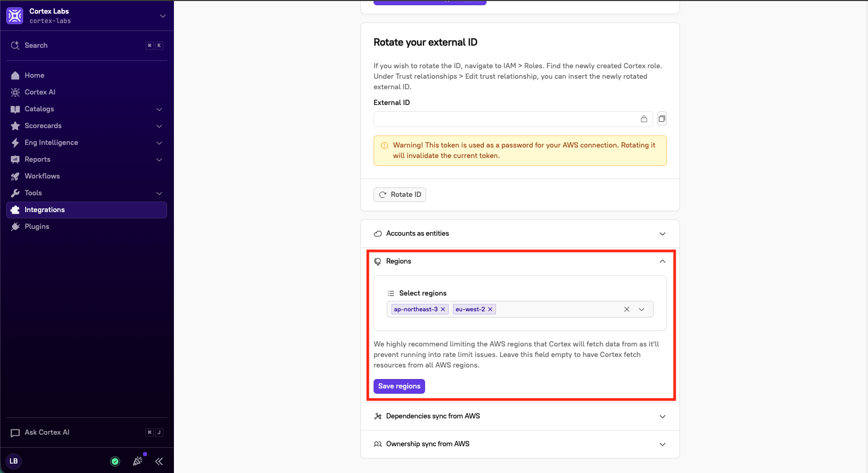Click the Ownership sync people icon
Viewport: 868px width, 473px height.
point(378,444)
